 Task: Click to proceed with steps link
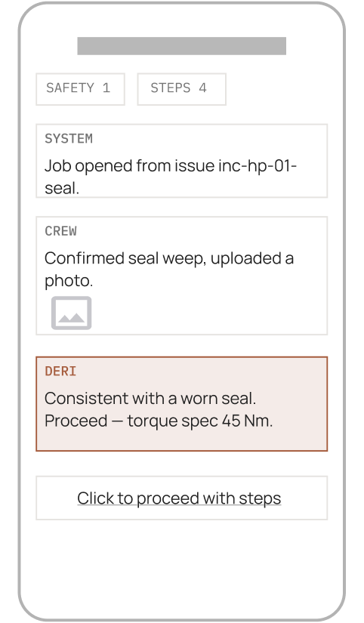[179, 498]
